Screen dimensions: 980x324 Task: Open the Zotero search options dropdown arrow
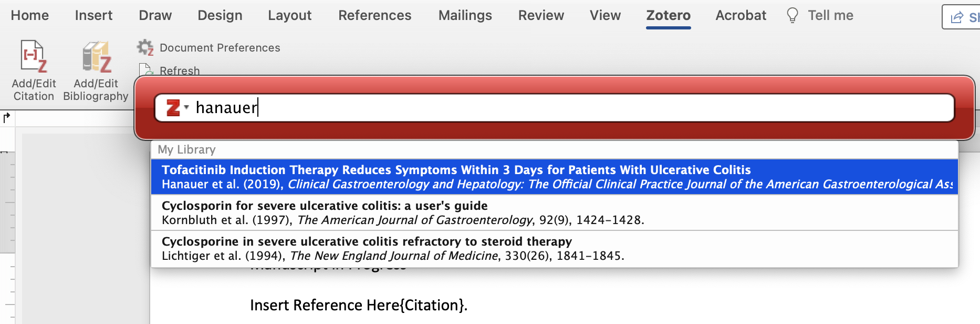186,107
